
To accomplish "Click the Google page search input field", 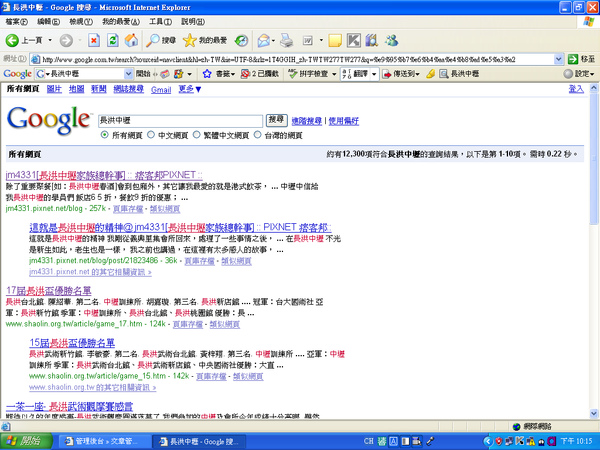I will coord(180,121).
